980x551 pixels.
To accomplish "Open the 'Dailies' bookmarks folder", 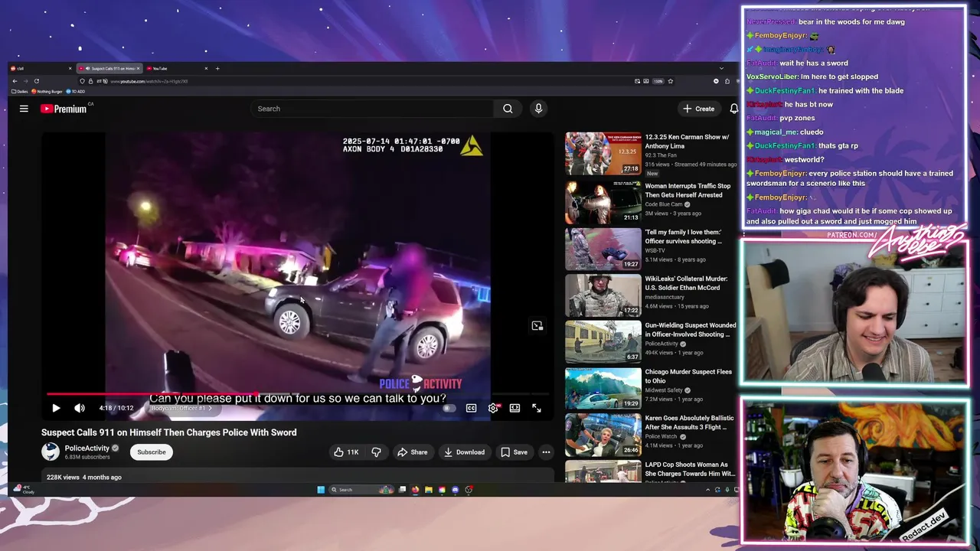I will 20,91.
